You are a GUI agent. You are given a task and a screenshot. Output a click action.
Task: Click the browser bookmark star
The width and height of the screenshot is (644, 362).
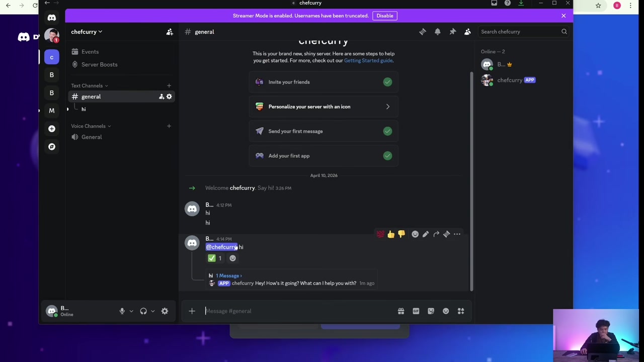point(598,6)
